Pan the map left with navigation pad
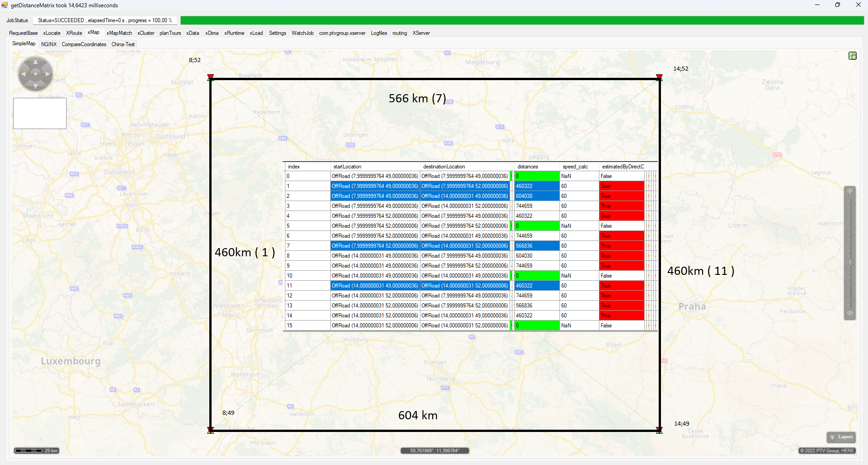Screen dimensions: 868x465 24,74
